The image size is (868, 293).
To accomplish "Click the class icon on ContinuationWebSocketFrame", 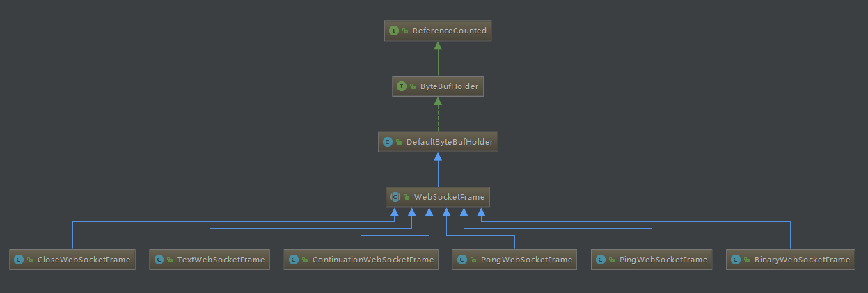I will [294, 260].
